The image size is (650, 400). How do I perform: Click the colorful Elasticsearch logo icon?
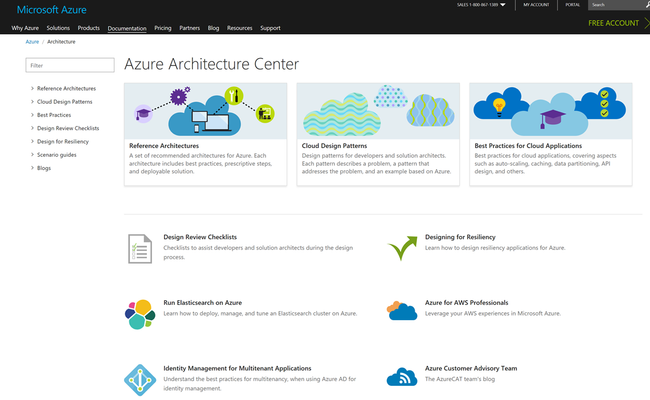(140, 314)
